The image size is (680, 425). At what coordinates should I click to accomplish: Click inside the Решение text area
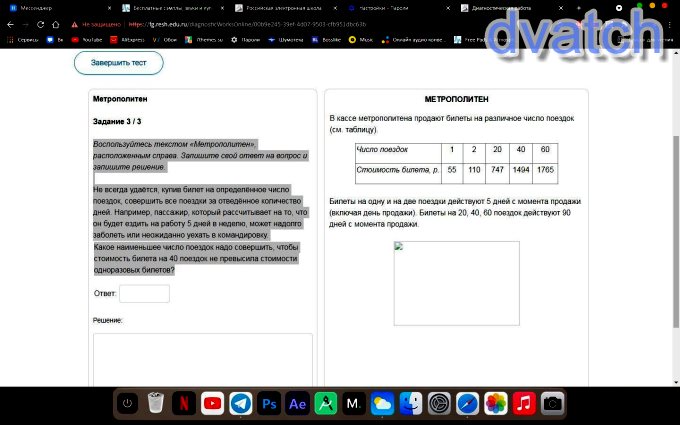(202, 358)
